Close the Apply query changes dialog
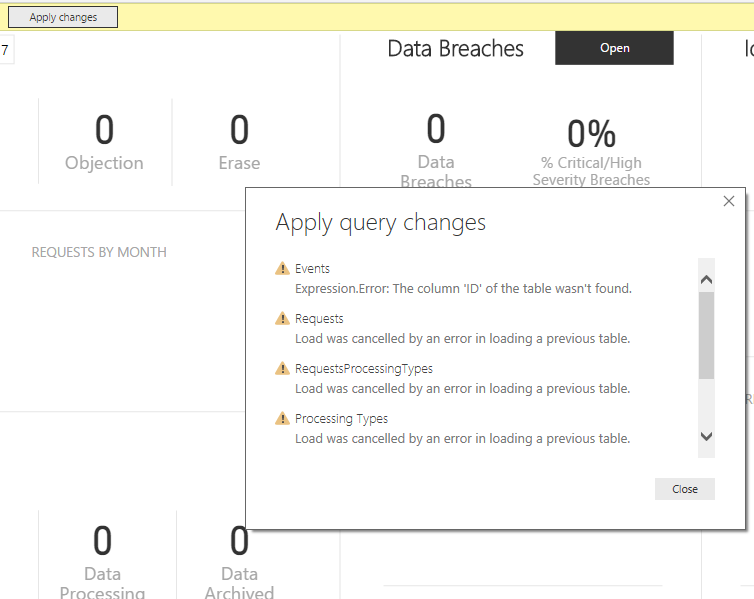Screen dimensions: 754x599 684,489
